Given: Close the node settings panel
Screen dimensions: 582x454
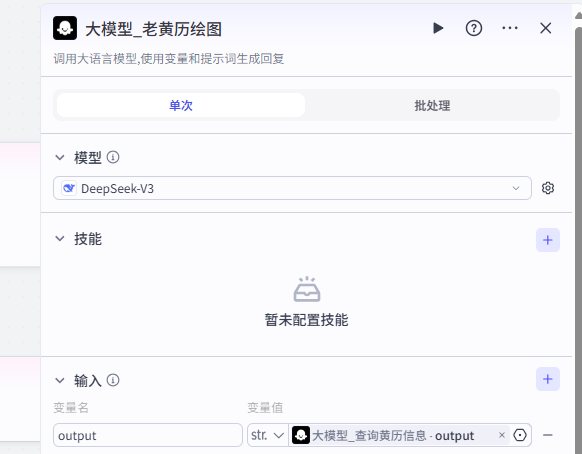Looking at the screenshot, I should 545,28.
